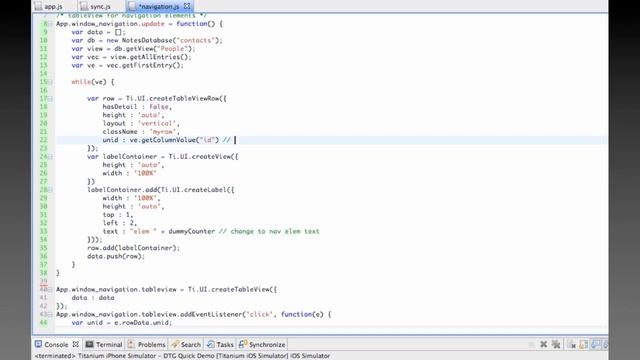Close the navigation.js tab
640x360 pixels.
187,6
